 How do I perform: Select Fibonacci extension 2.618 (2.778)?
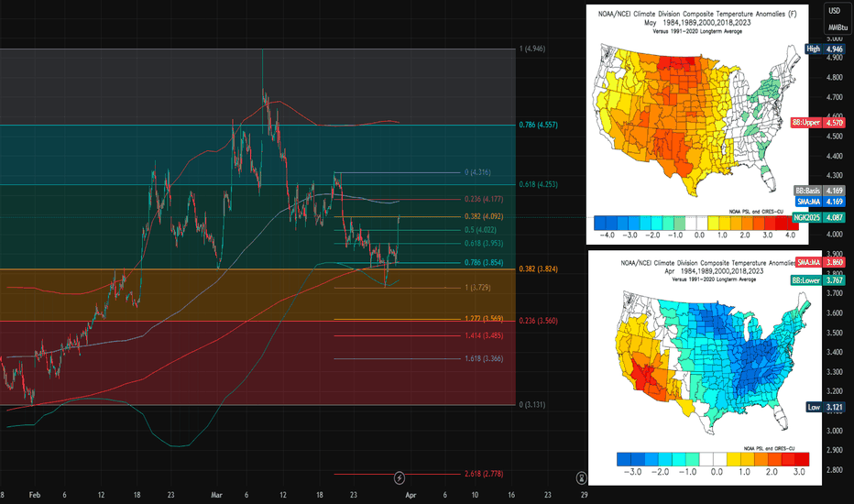(484, 474)
